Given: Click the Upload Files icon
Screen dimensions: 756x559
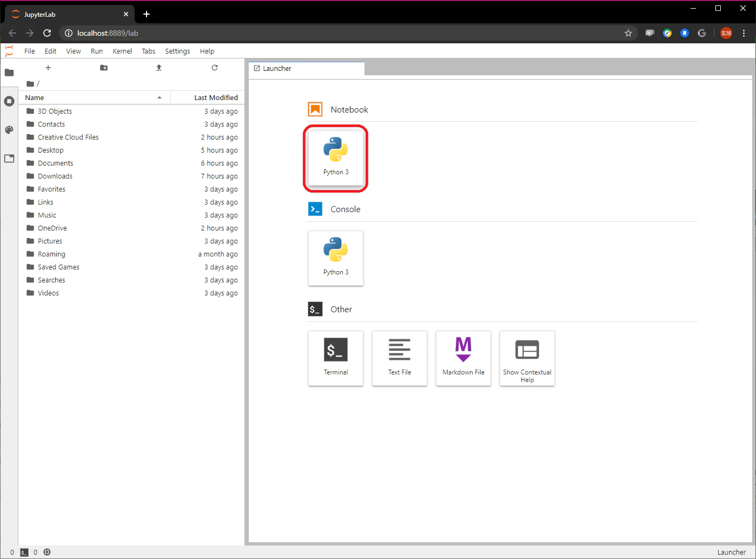Looking at the screenshot, I should pos(159,68).
